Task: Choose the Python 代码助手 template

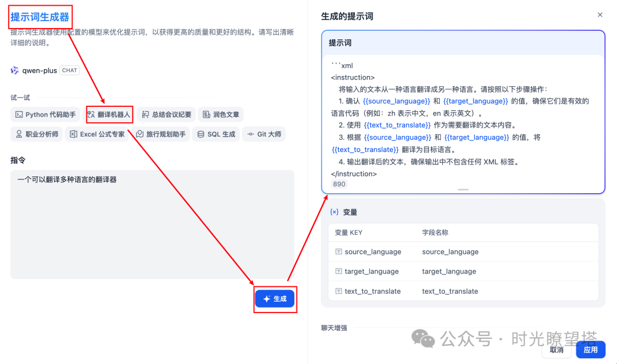Action: (x=45, y=114)
